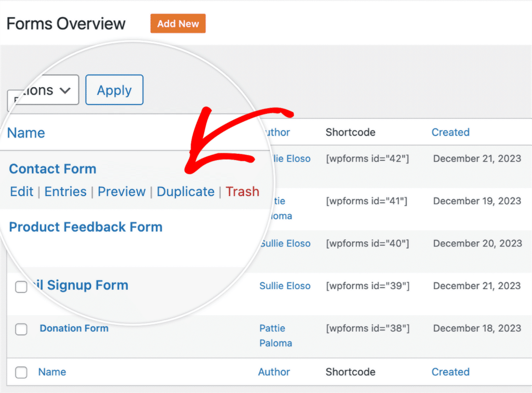Check the Email Signup Form checkbox

(21, 286)
